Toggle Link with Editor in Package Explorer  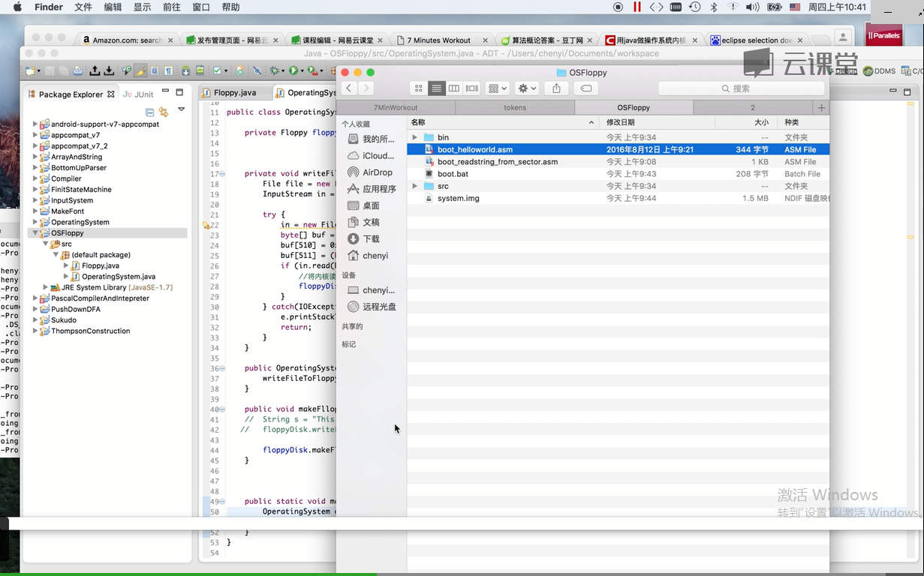click(x=164, y=112)
